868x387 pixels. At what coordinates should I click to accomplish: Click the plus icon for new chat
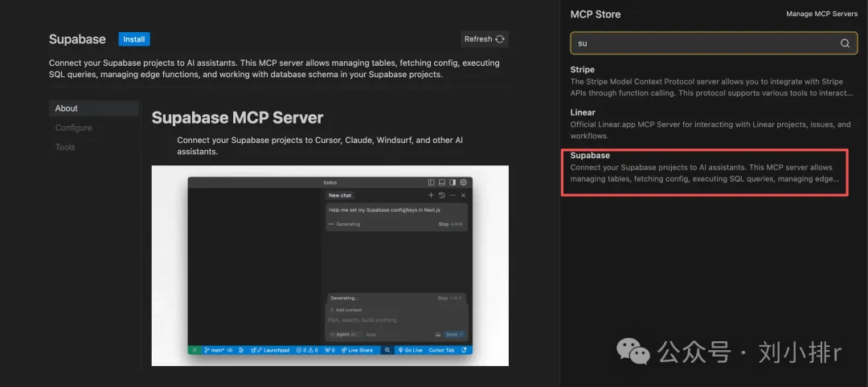click(x=431, y=195)
